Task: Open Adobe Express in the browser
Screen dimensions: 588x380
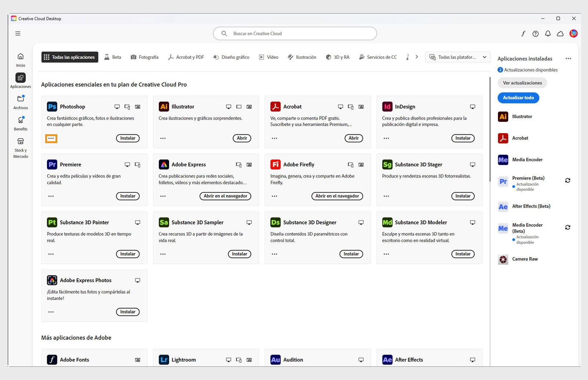Action: pos(226,196)
